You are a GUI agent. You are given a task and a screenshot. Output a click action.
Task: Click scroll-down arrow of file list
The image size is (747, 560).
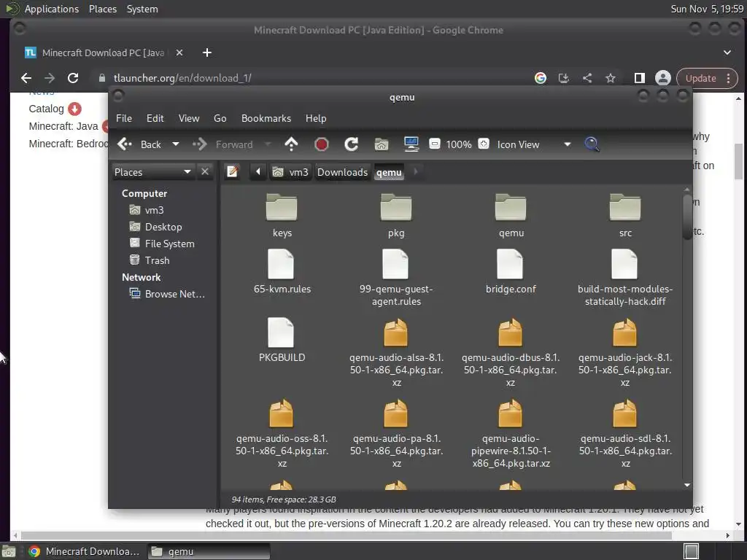(687, 485)
